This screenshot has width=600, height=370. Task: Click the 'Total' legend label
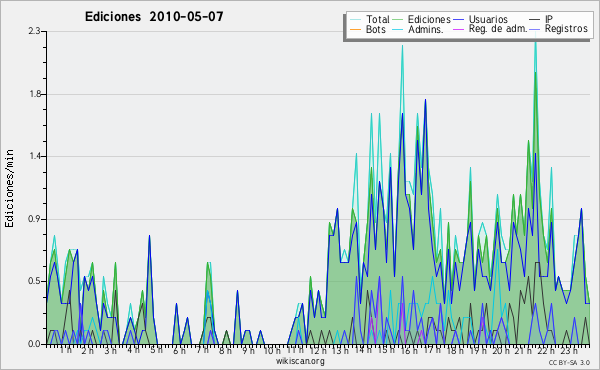click(x=377, y=19)
